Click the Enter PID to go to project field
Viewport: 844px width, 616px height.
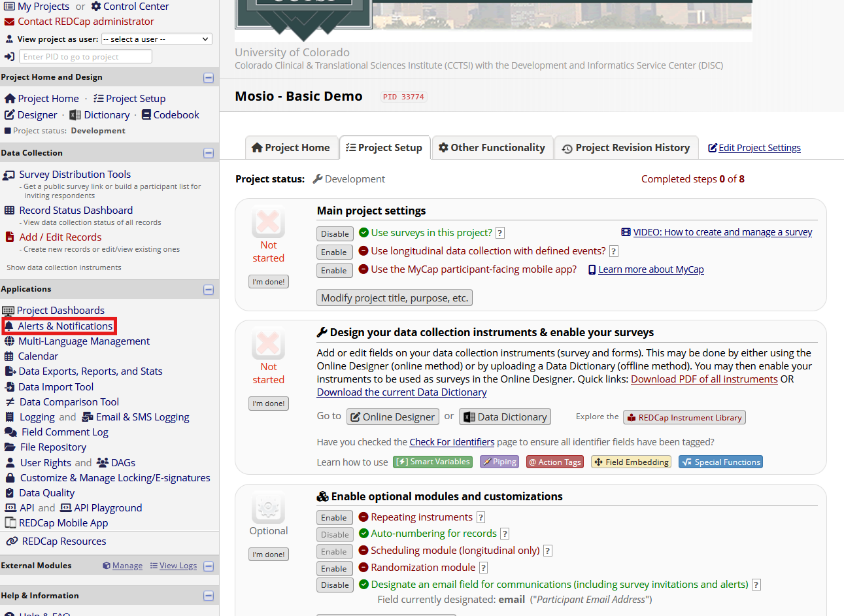click(86, 57)
